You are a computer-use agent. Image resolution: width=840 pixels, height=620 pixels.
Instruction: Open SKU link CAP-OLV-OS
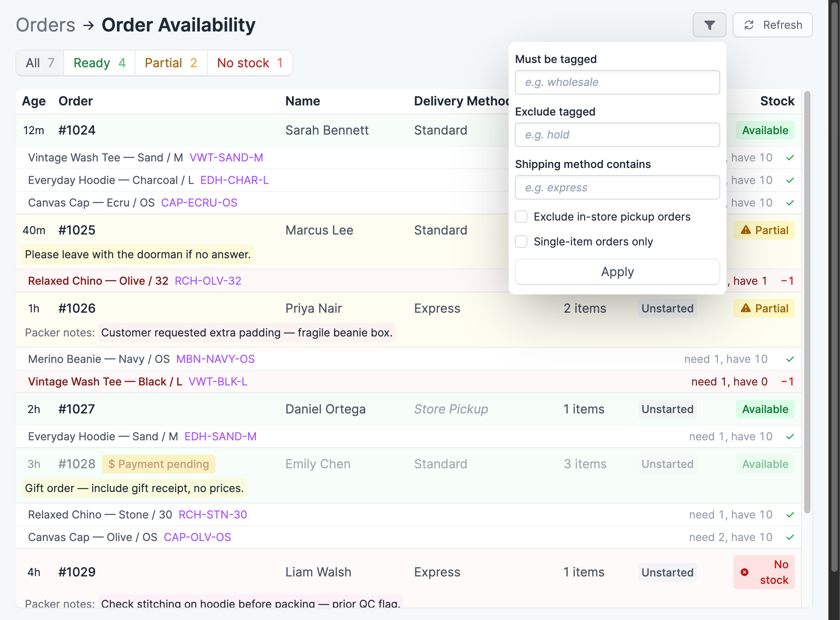(x=198, y=537)
